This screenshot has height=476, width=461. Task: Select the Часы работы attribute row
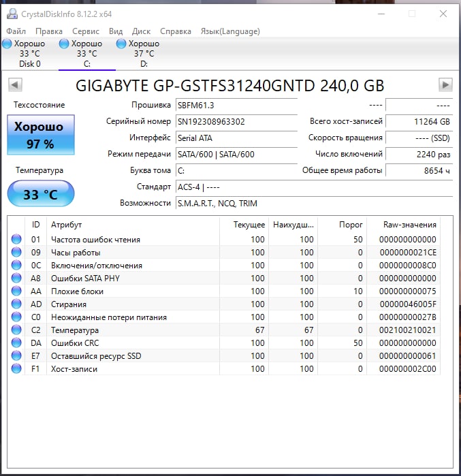[224, 252]
